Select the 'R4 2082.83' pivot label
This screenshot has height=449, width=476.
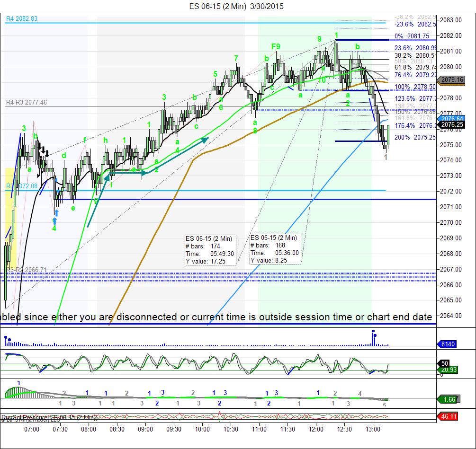[22, 18]
